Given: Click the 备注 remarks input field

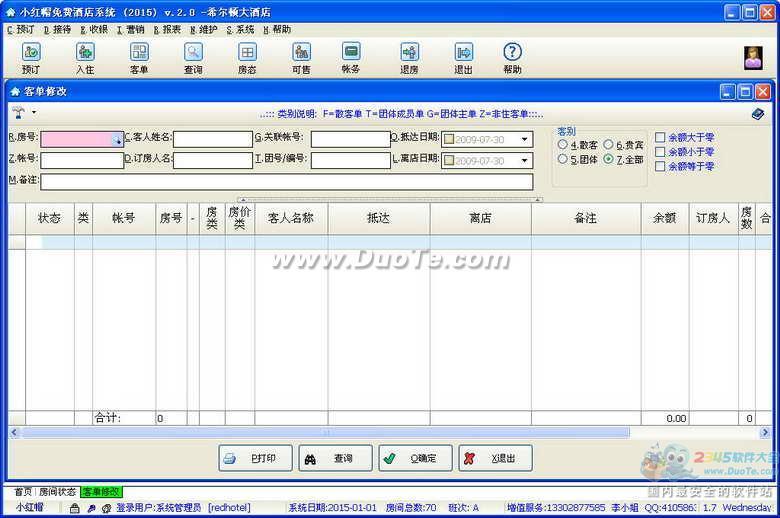Looking at the screenshot, I should pos(287,181).
